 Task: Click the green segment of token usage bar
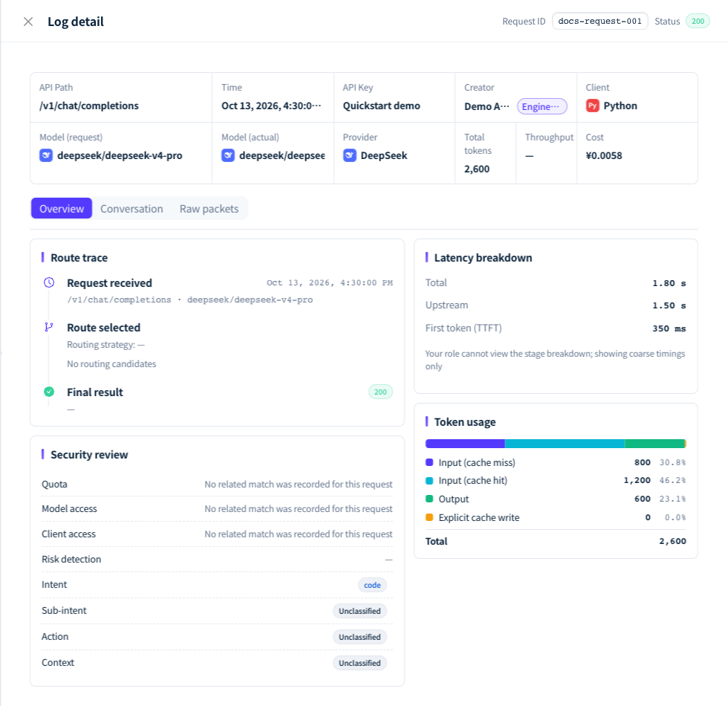click(x=654, y=444)
